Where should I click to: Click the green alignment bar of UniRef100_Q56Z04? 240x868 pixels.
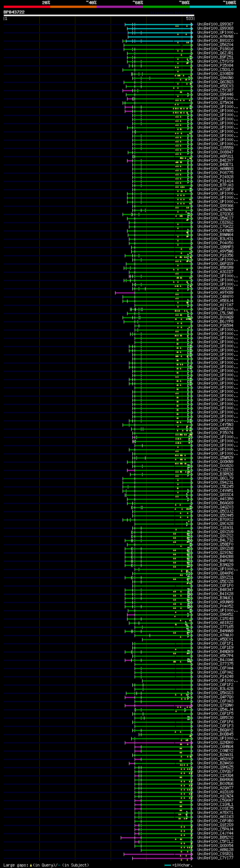pos(158,45)
